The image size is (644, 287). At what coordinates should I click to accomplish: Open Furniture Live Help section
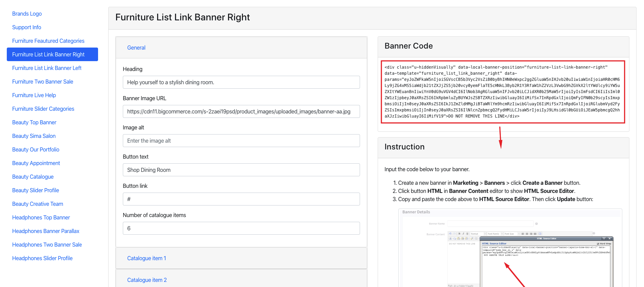pyautogui.click(x=34, y=95)
